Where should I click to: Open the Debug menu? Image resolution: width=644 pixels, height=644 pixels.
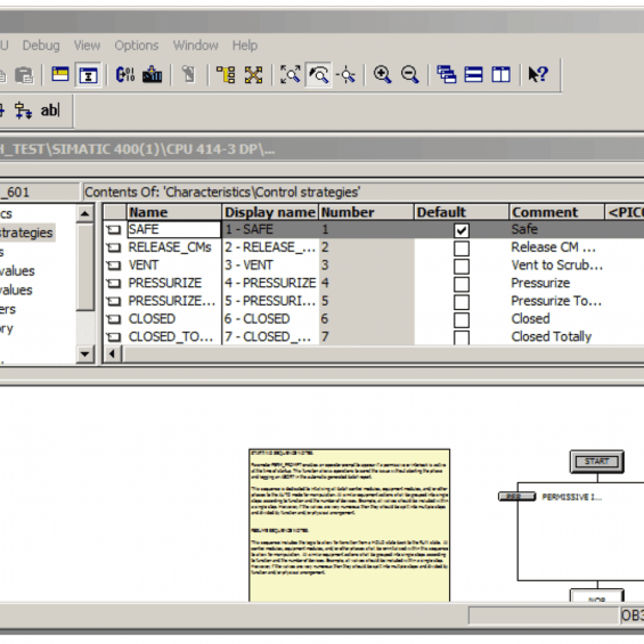(x=40, y=45)
